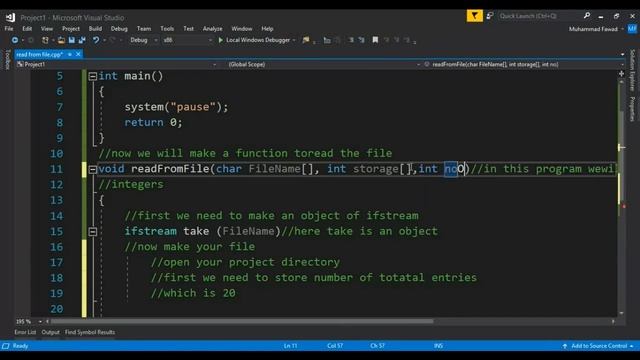Open the Project1 navigation dropdown
640x360 pixels.
coord(116,64)
